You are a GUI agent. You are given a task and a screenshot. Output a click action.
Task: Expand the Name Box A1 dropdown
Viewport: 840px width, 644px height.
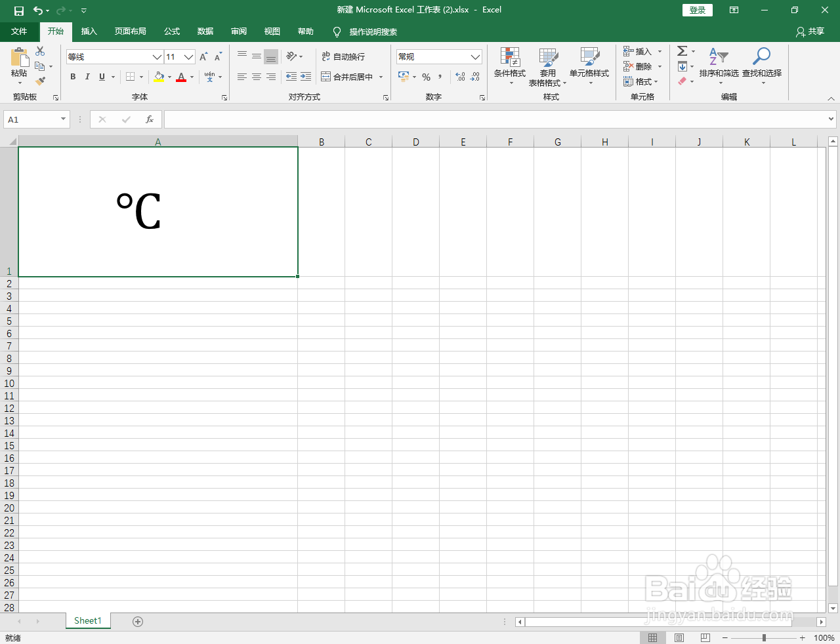point(63,119)
